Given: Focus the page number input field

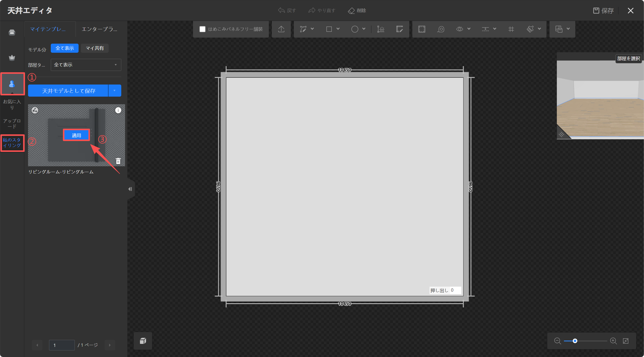Looking at the screenshot, I should tap(62, 345).
